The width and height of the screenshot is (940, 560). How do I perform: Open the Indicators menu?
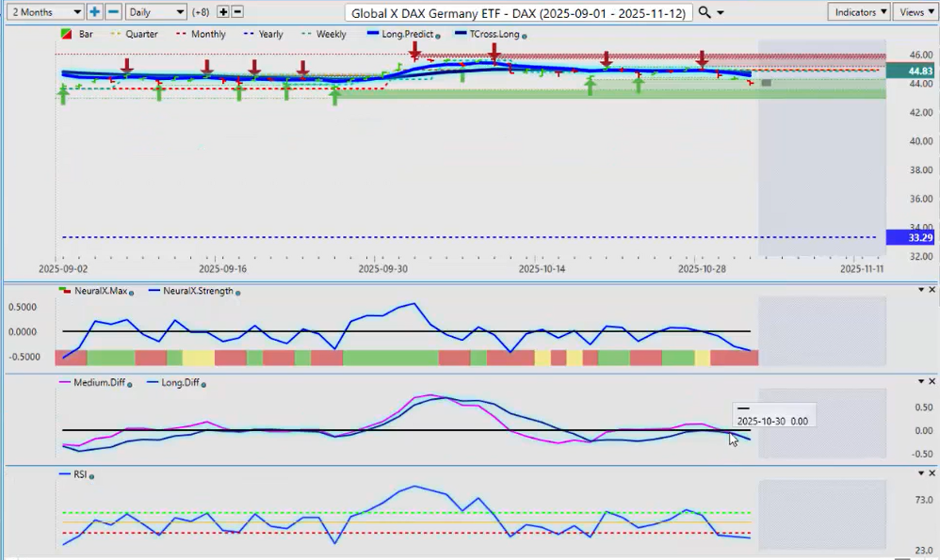[860, 12]
